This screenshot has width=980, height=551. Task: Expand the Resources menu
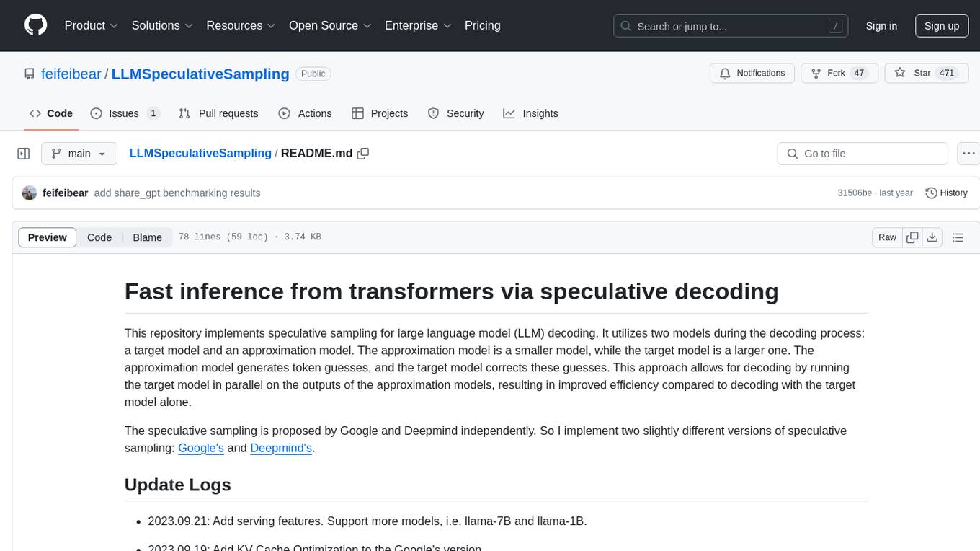click(241, 25)
